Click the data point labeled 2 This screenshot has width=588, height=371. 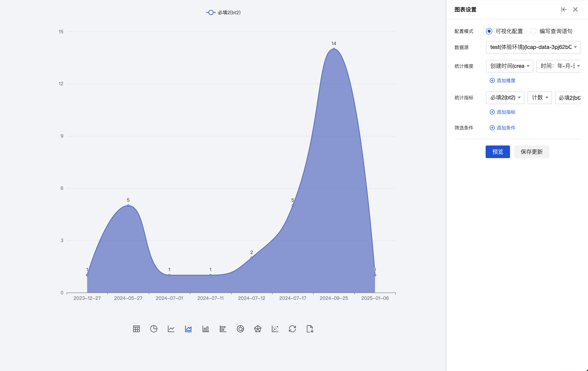[251, 258]
